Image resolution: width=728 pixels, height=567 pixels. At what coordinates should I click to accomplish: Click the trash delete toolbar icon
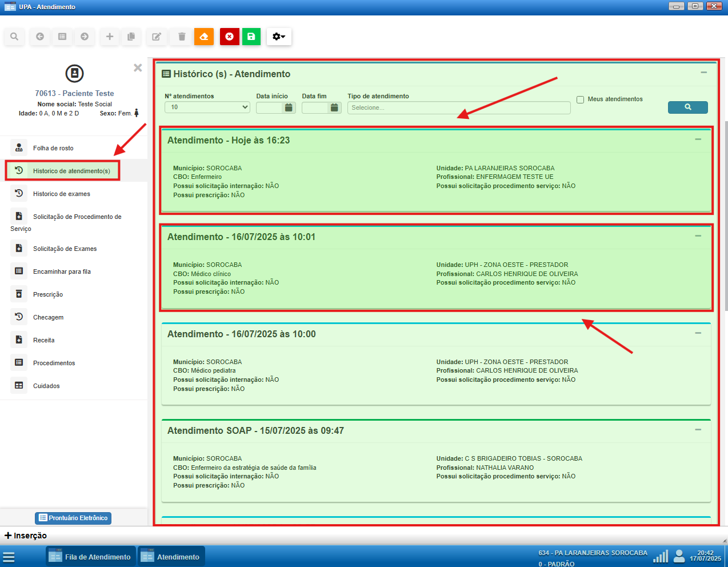pos(182,37)
